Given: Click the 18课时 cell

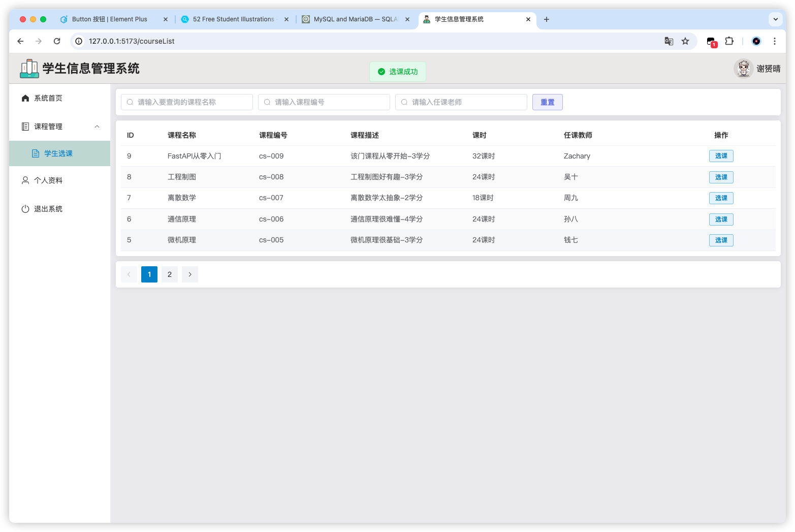Looking at the screenshot, I should tap(483, 198).
